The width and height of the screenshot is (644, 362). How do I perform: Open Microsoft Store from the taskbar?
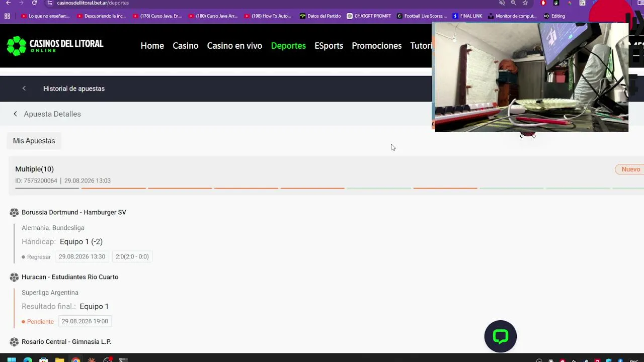(x=44, y=360)
